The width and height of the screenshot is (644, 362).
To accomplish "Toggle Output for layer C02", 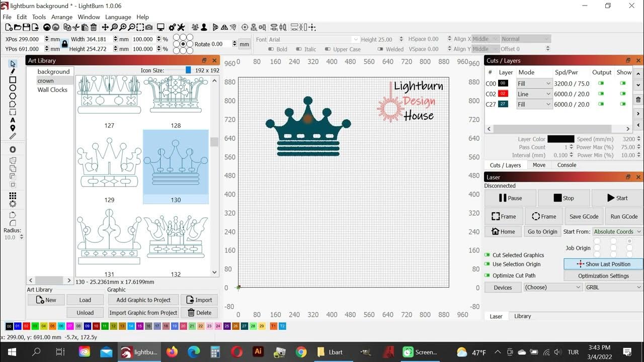I will (x=601, y=94).
